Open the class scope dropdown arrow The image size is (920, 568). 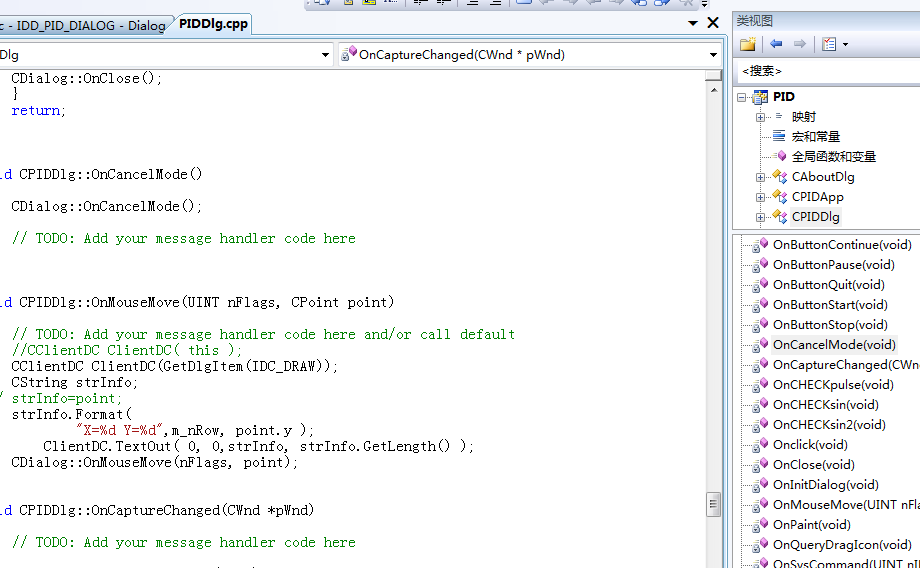[x=325, y=55]
